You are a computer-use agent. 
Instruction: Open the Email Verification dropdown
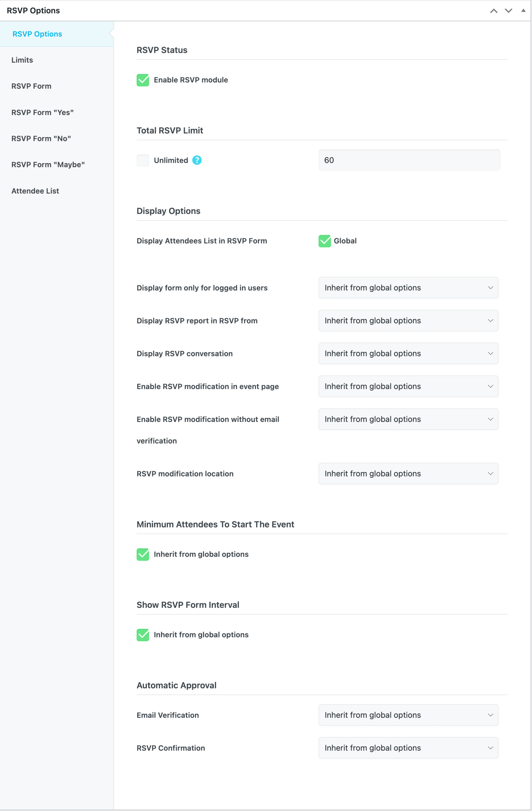click(x=408, y=715)
